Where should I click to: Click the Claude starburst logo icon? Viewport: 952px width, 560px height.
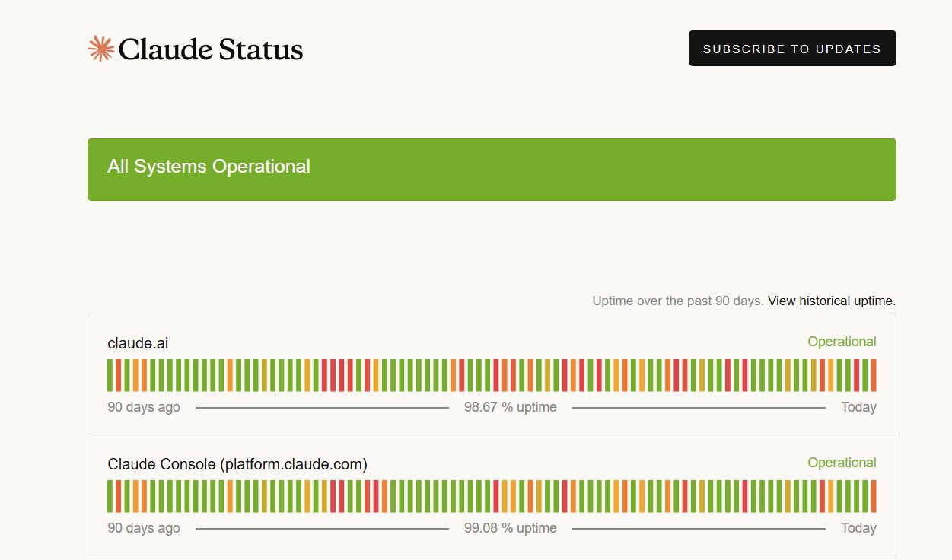pyautogui.click(x=100, y=49)
